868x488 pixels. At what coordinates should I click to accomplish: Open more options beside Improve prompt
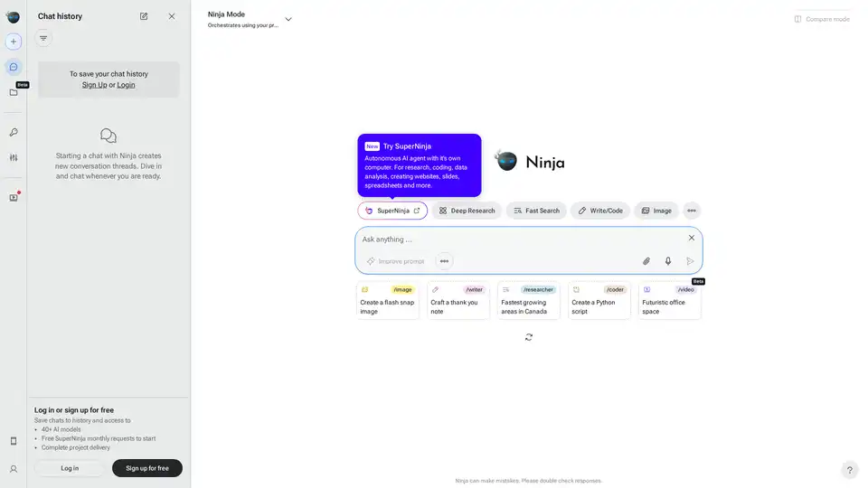coord(444,261)
